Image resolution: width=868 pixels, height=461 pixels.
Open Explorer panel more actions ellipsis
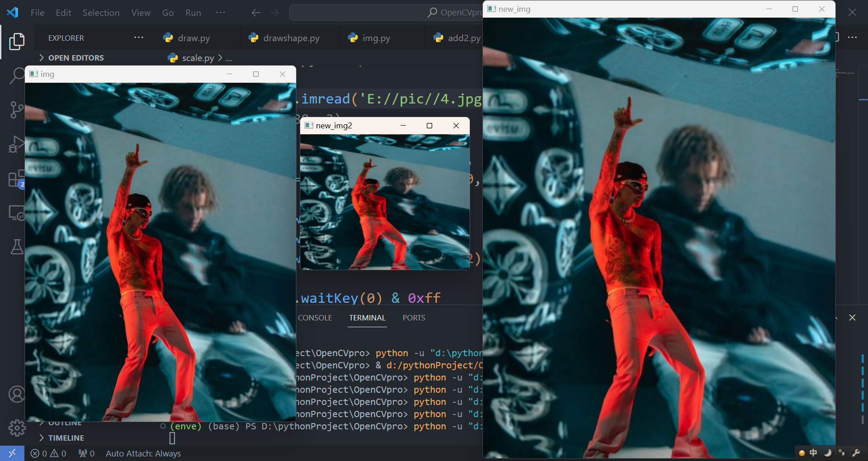[139, 38]
